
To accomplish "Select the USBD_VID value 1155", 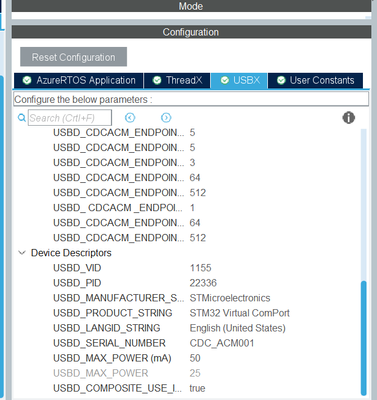I will [x=200, y=268].
